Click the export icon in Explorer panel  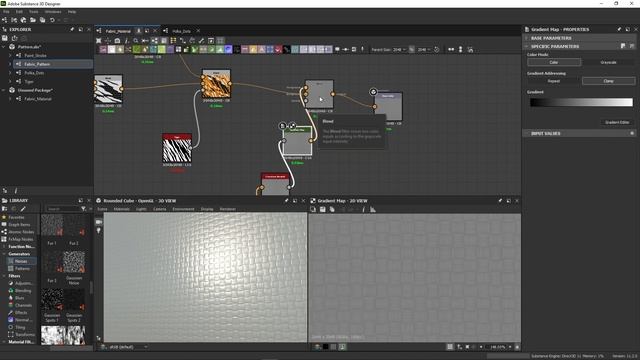(14, 38)
